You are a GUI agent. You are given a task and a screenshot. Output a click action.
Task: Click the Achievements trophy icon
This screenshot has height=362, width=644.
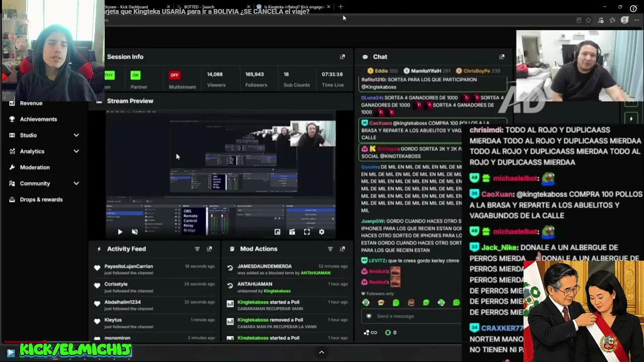pos(12,119)
